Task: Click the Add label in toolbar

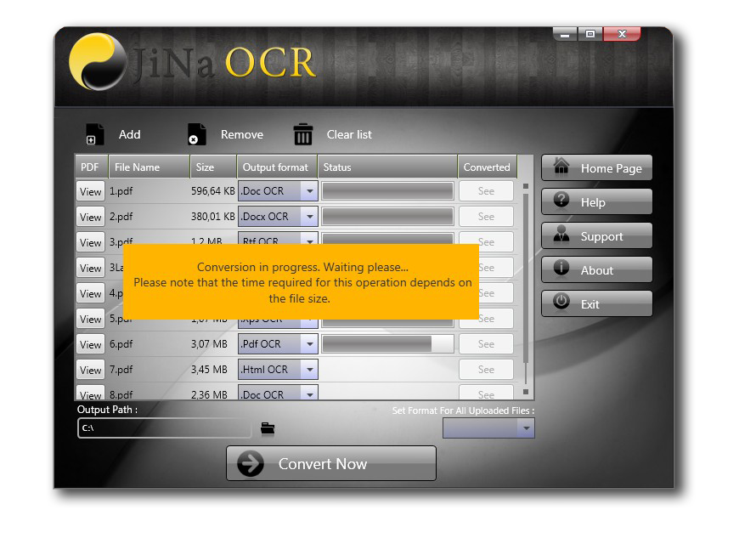Action: tap(130, 134)
